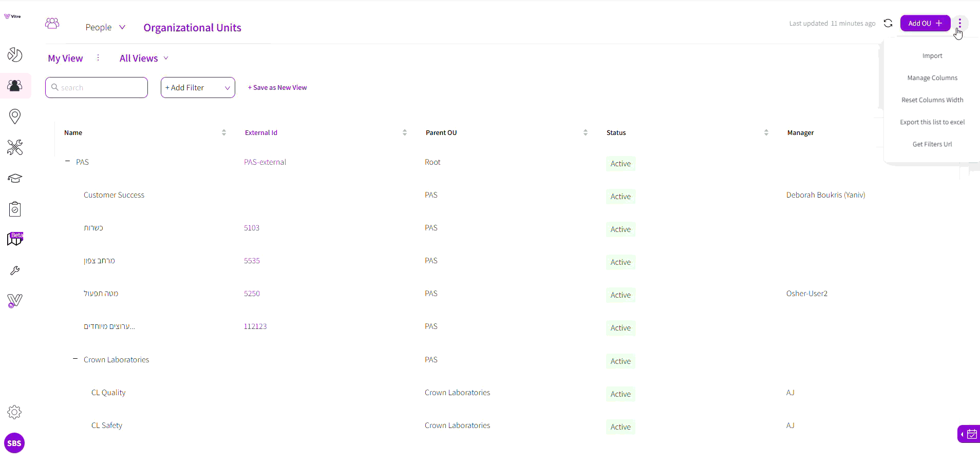Click the Customer Success row name

coord(114,195)
